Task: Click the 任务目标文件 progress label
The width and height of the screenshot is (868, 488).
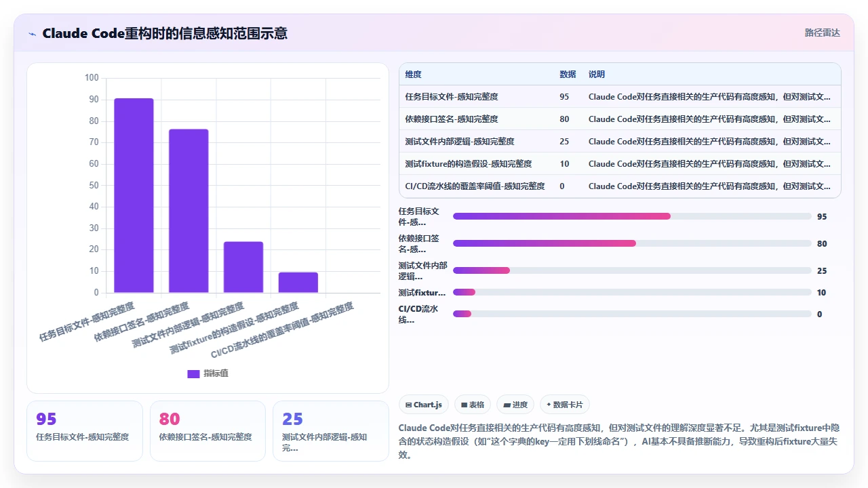Action: [x=419, y=216]
